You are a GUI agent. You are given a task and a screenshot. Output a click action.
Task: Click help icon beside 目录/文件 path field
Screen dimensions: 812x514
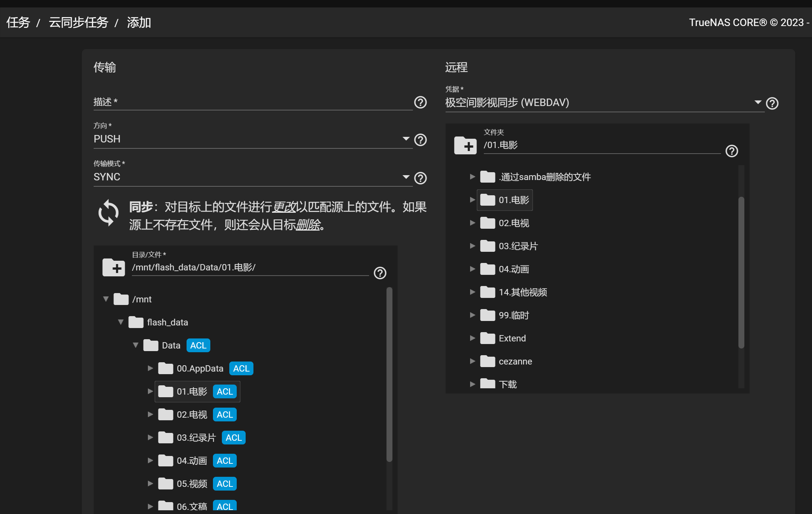tap(380, 273)
